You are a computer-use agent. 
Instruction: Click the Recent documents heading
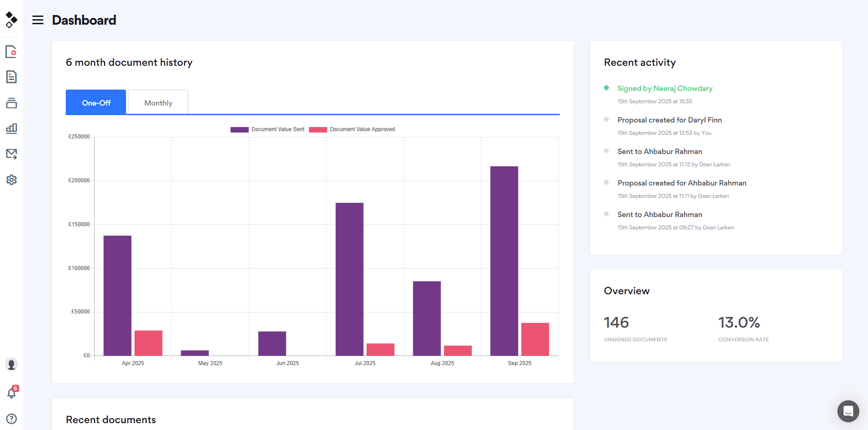point(111,419)
